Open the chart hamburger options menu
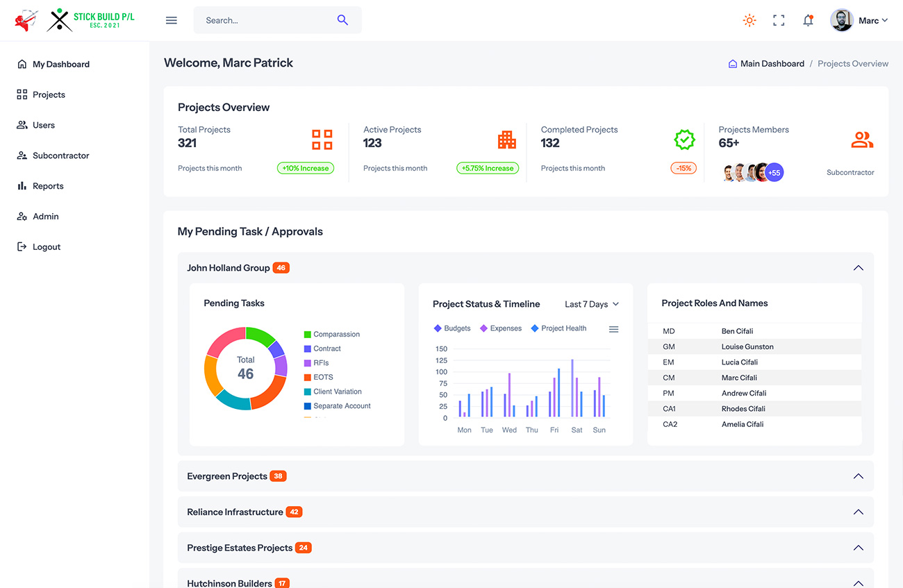This screenshot has width=903, height=588. tap(613, 329)
